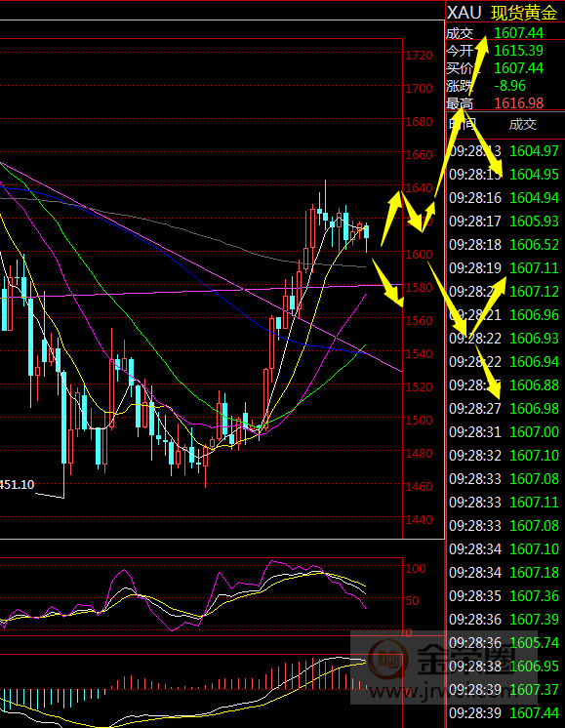Select tick price 1606.93
The image size is (565, 728).
coord(534,338)
